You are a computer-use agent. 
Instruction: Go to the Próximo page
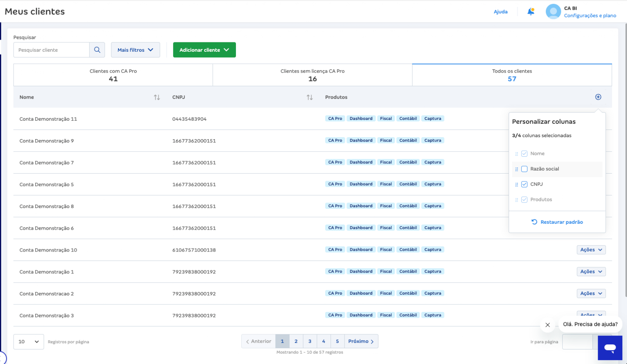361,341
